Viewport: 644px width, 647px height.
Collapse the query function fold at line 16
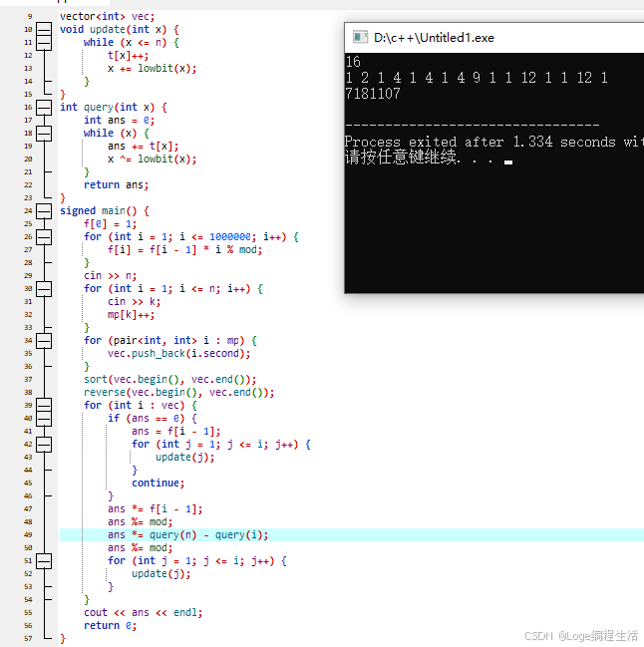click(44, 108)
